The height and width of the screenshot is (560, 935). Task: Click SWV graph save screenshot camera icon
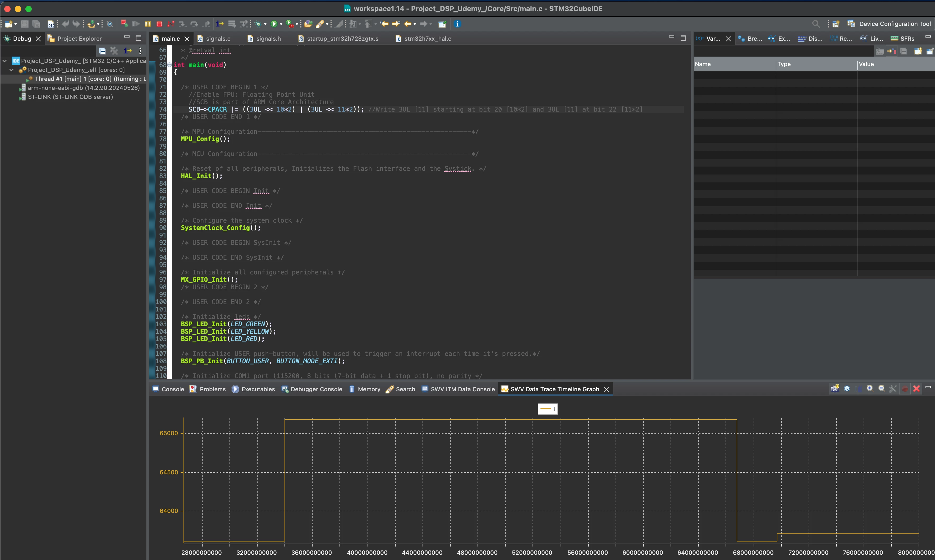[835, 389]
